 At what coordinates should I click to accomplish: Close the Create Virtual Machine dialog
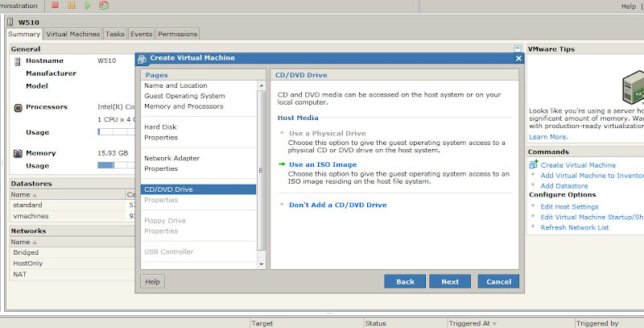(518, 58)
